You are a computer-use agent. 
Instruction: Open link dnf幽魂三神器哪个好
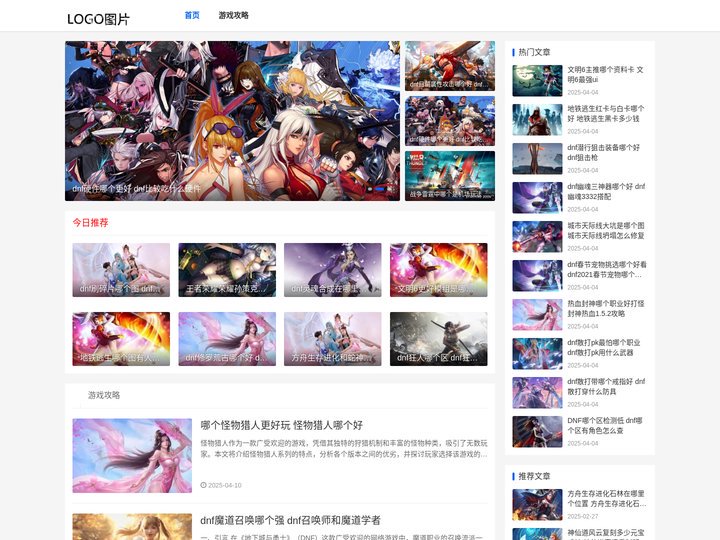point(606,191)
